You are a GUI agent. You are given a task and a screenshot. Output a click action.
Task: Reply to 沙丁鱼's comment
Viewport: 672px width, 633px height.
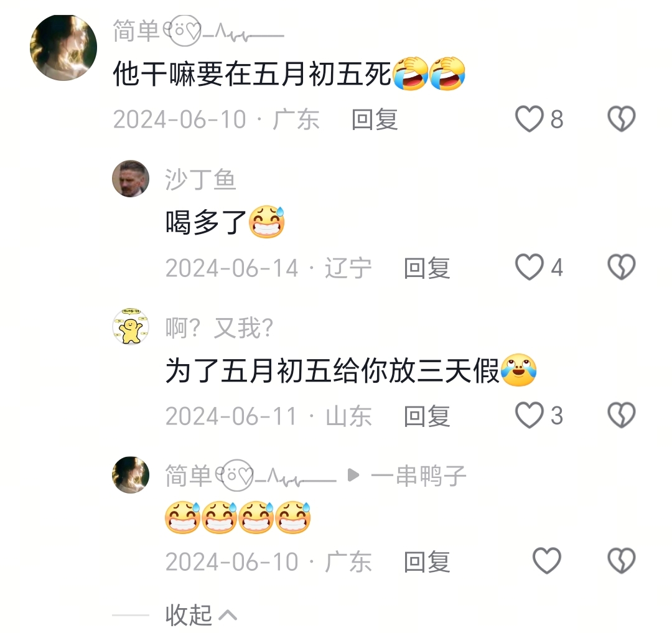coord(427,268)
